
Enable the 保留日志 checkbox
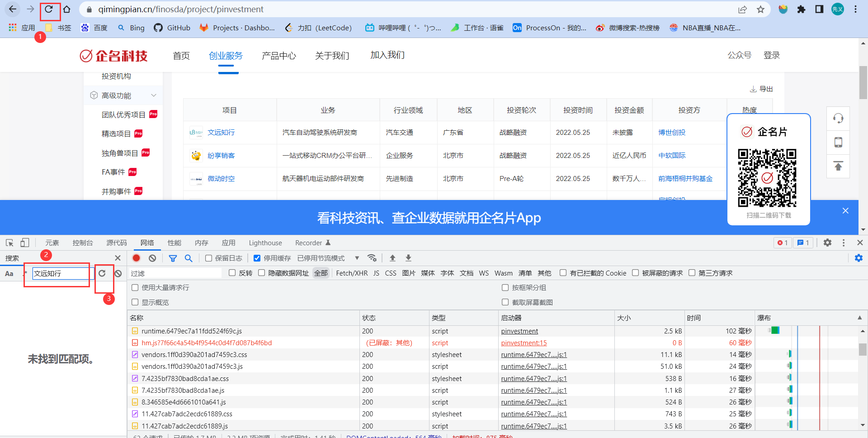[x=208, y=258]
